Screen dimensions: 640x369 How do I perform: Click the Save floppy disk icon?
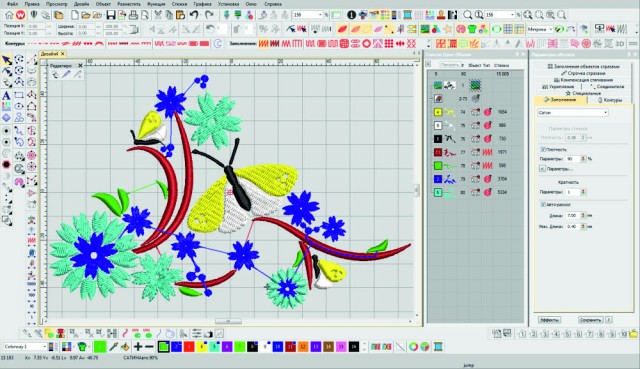[111, 15]
